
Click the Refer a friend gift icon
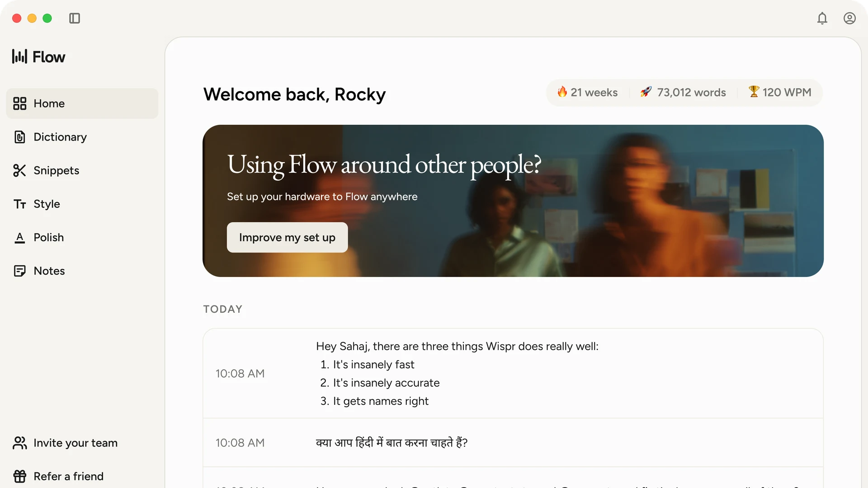pyautogui.click(x=20, y=476)
